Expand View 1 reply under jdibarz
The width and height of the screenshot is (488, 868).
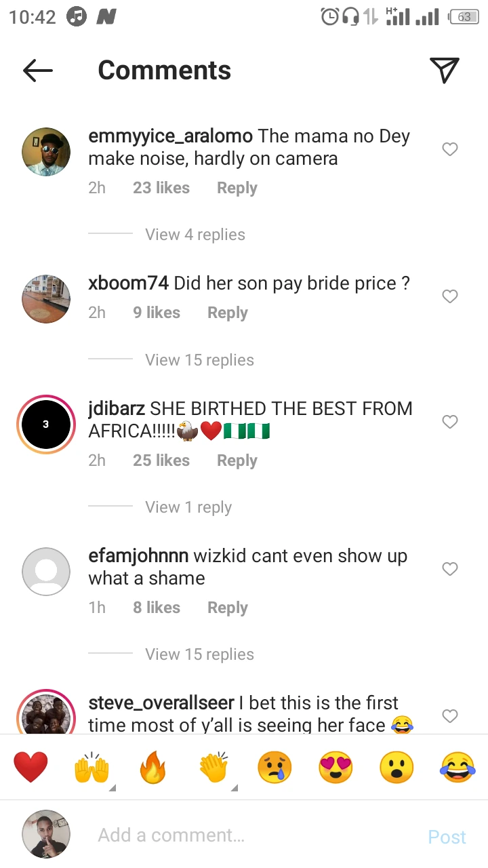pos(188,507)
